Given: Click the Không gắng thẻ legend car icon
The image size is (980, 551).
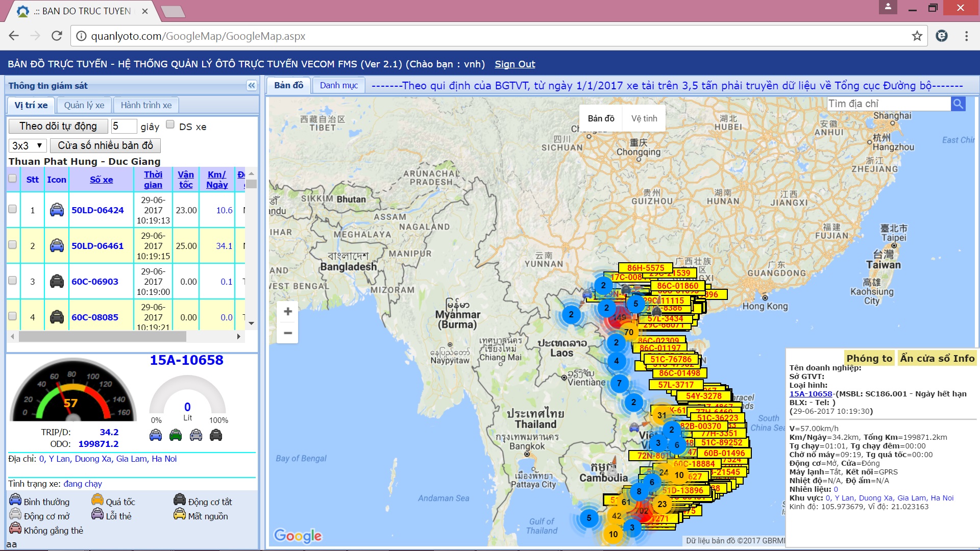Looking at the screenshot, I should [x=15, y=528].
